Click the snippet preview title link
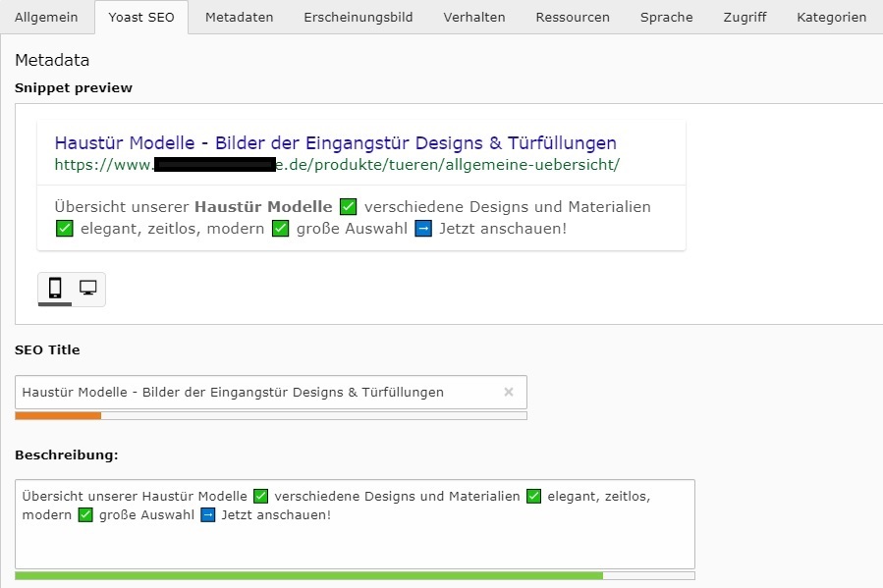Viewport: 883px width, 588px height. point(335,143)
